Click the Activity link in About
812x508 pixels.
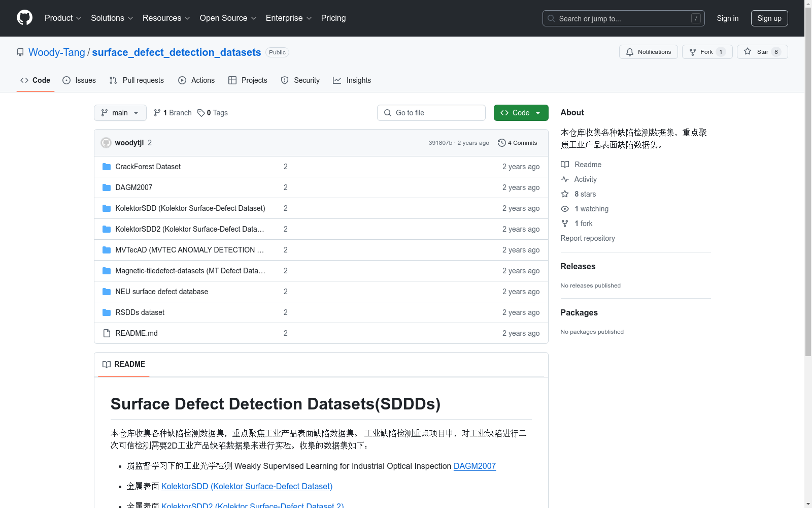[579, 179]
